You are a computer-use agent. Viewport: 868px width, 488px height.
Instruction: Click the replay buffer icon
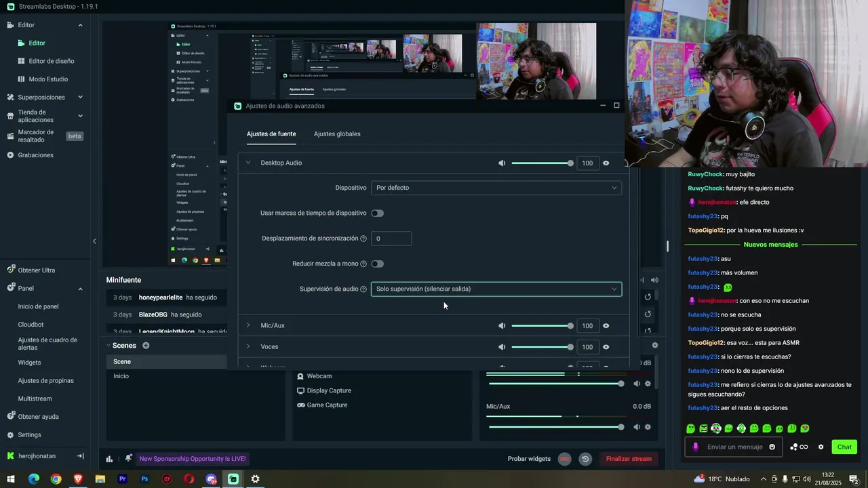(585, 459)
